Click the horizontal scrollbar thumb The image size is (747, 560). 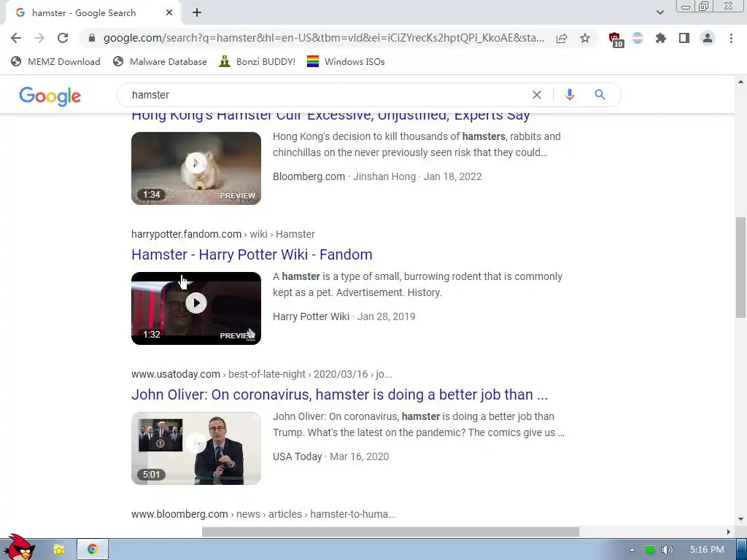pos(391,532)
